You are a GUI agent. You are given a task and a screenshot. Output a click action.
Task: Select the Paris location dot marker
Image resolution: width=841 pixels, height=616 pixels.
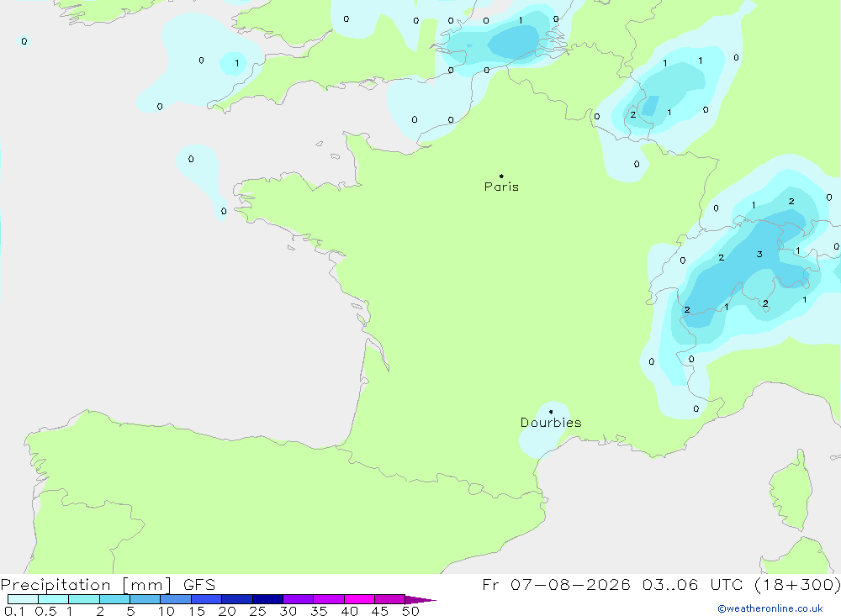pos(501,176)
